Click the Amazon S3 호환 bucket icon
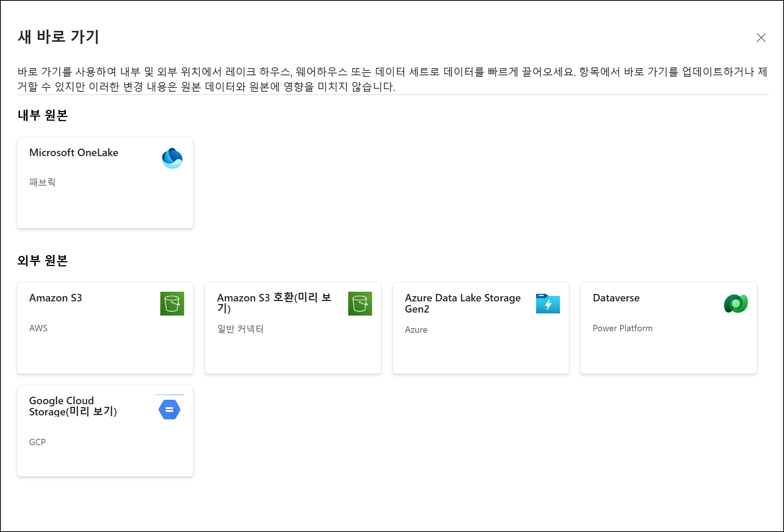This screenshot has height=532, width=784. [x=360, y=303]
